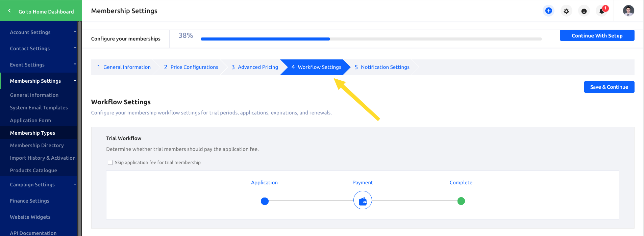Click the Payment wallet step icon
Screen dimensions: 644x236
click(363, 201)
